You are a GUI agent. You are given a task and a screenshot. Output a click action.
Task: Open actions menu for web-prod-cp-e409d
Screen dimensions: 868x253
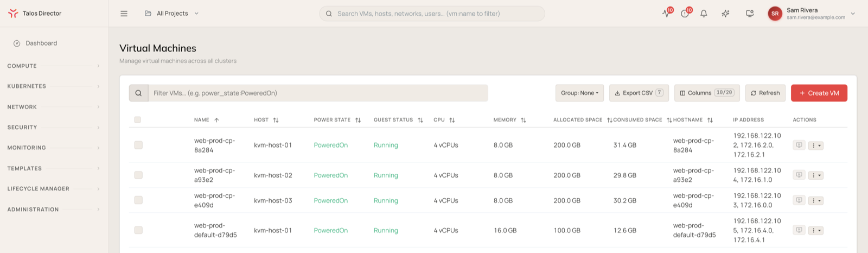(x=816, y=200)
